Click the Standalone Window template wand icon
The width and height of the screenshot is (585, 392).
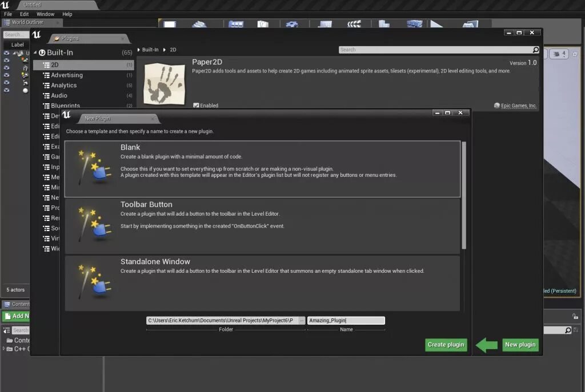tap(94, 282)
